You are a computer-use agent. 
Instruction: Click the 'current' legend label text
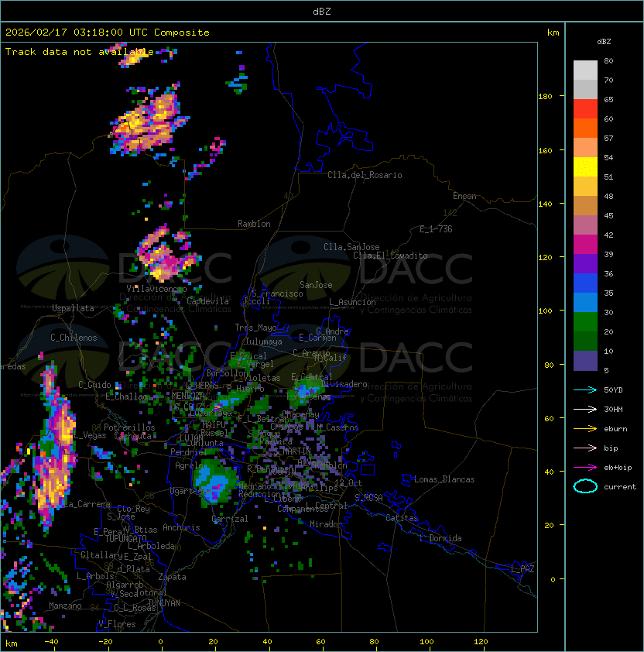click(x=620, y=487)
